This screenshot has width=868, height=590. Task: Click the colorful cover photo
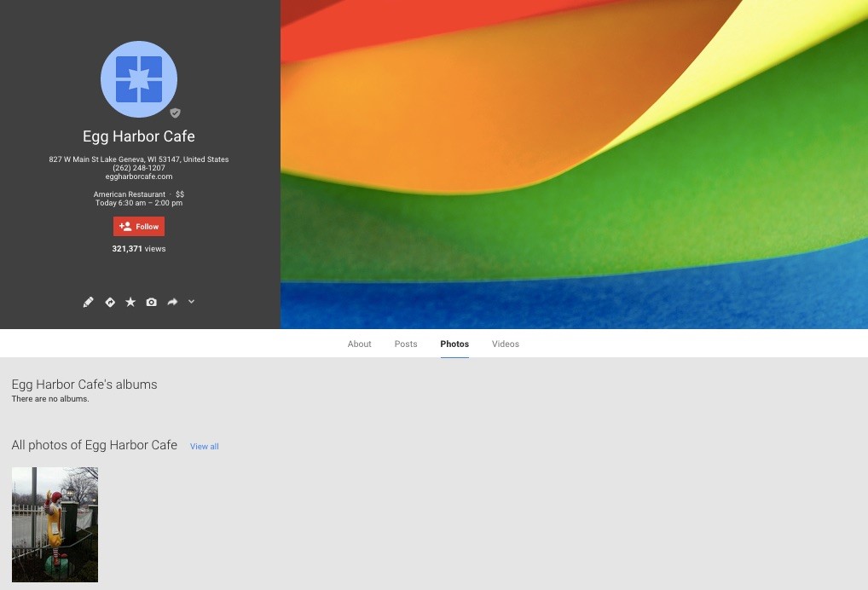tap(574, 165)
